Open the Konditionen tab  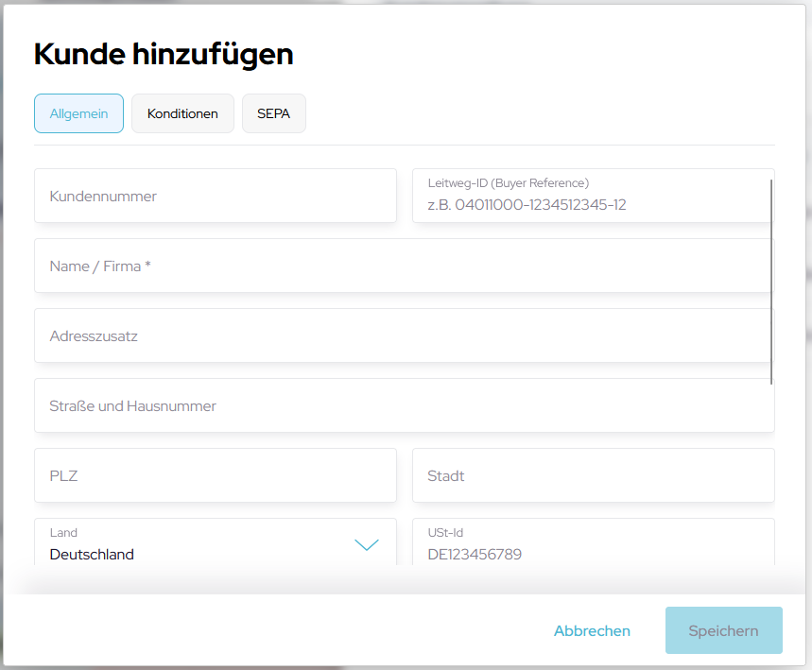182,113
